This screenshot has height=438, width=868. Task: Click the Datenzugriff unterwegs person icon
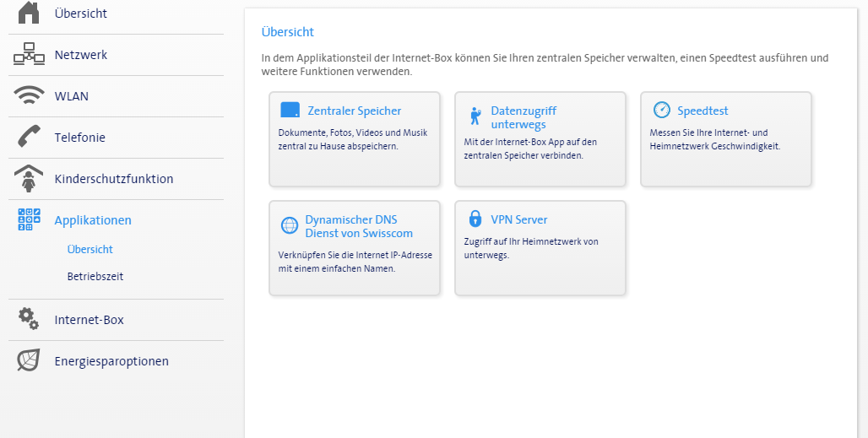(475, 116)
